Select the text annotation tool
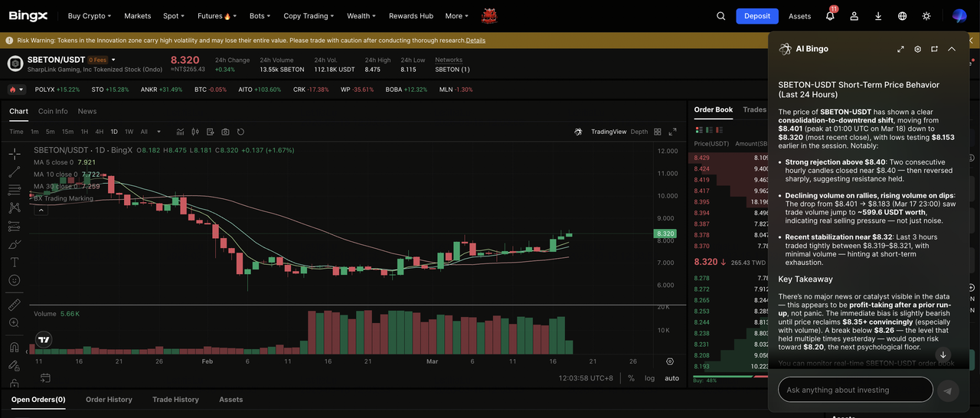The width and height of the screenshot is (980, 418). click(x=15, y=262)
